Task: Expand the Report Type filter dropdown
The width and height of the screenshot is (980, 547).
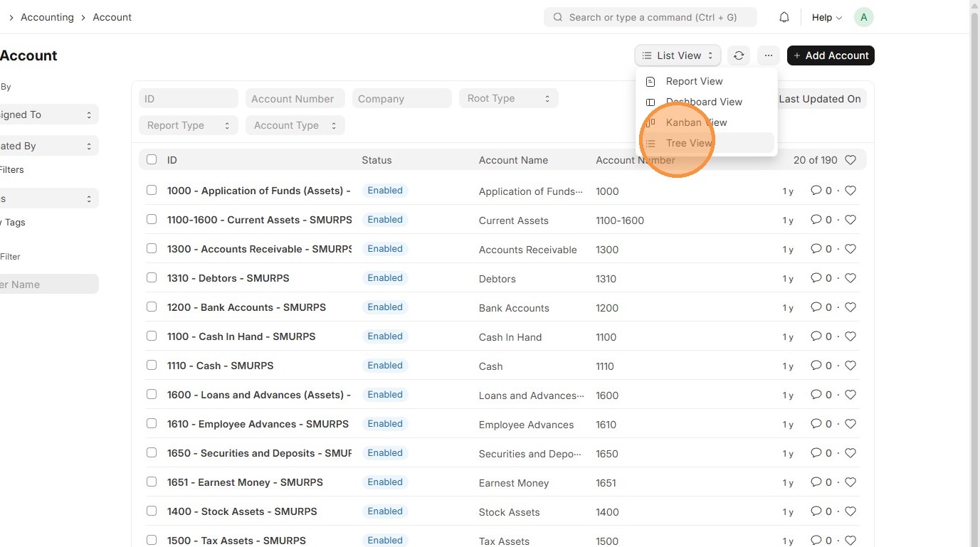Action: pos(189,125)
